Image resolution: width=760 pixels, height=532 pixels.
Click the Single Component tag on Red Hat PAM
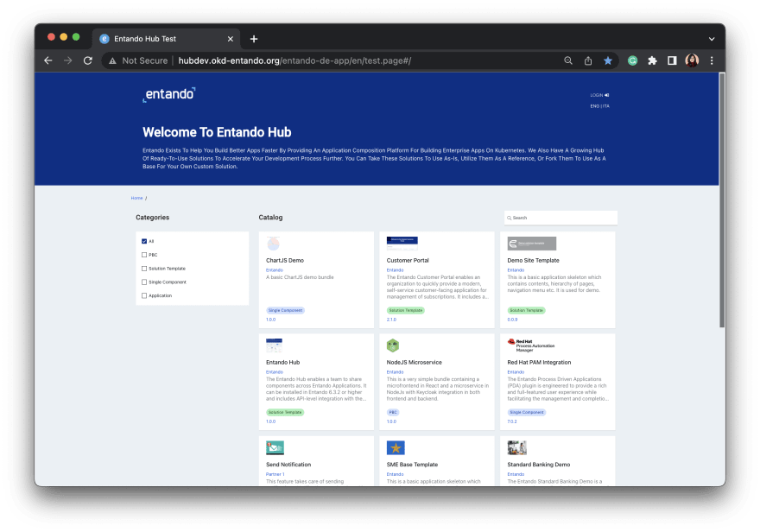[x=526, y=412]
